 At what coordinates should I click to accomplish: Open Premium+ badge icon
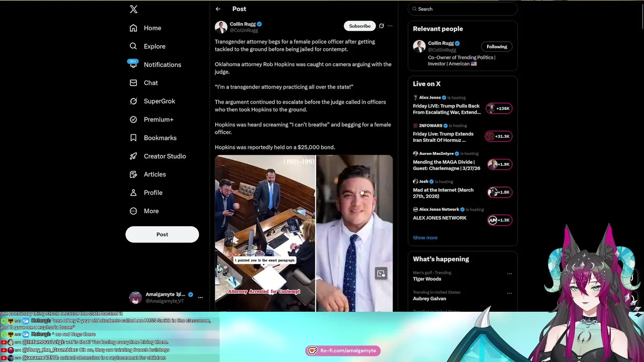[x=133, y=120]
